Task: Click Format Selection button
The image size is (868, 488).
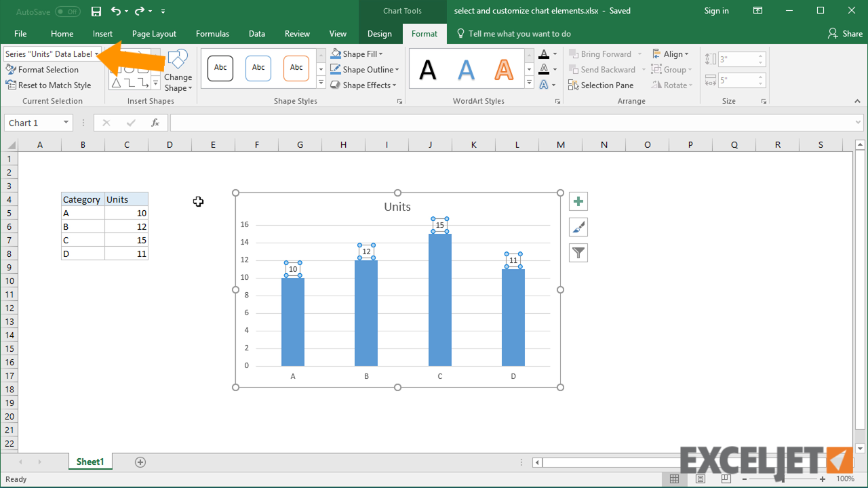Action: coord(42,70)
